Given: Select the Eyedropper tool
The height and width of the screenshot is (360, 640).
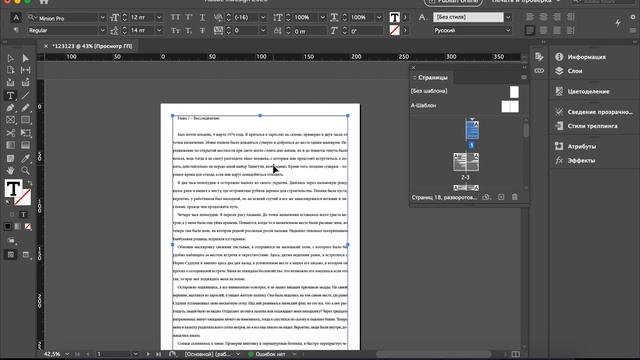Looking at the screenshot, I should click(x=25, y=158).
